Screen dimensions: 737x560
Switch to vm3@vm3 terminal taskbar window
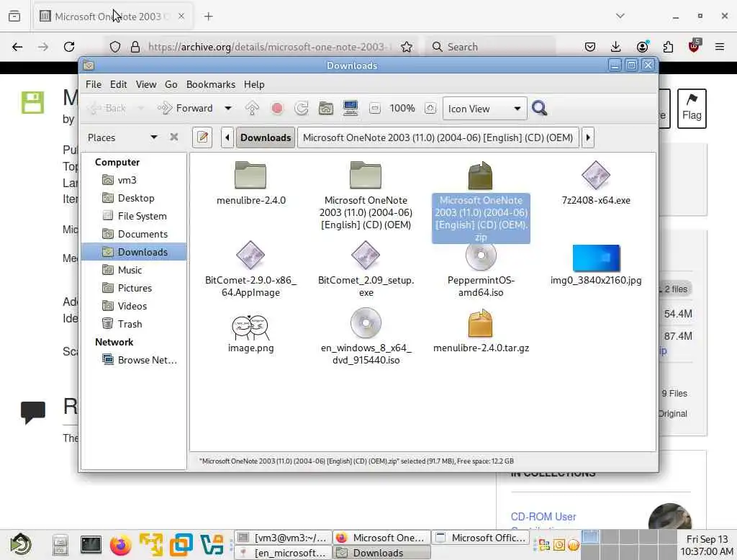coord(282,538)
